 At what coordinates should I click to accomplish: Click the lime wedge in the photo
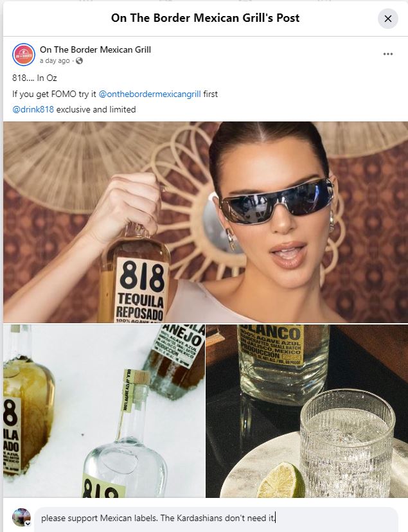click(281, 481)
